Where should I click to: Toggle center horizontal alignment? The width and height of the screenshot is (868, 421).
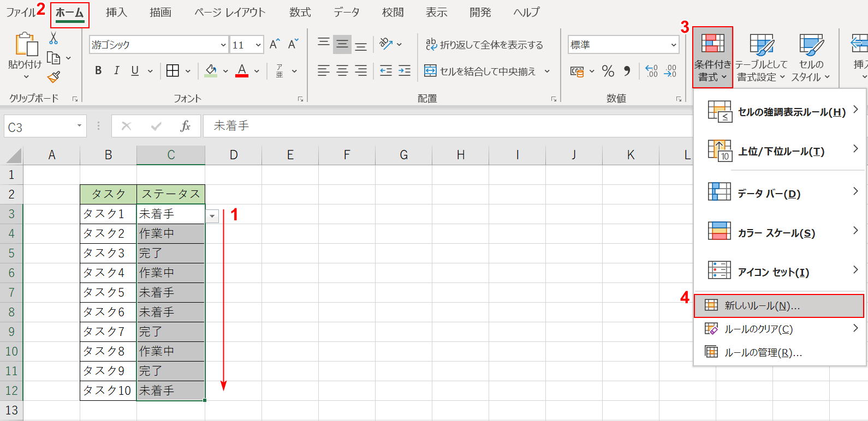342,70
